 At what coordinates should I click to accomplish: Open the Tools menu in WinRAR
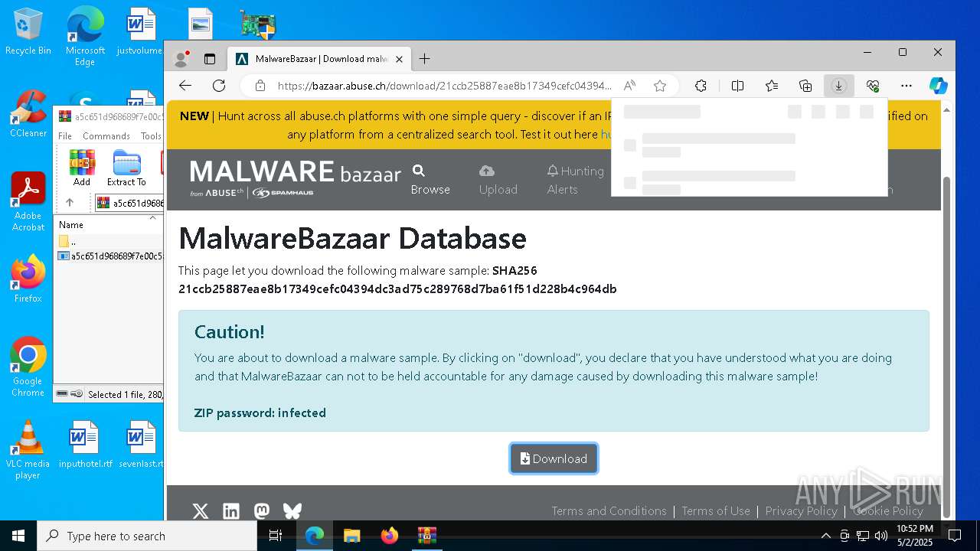pos(151,135)
